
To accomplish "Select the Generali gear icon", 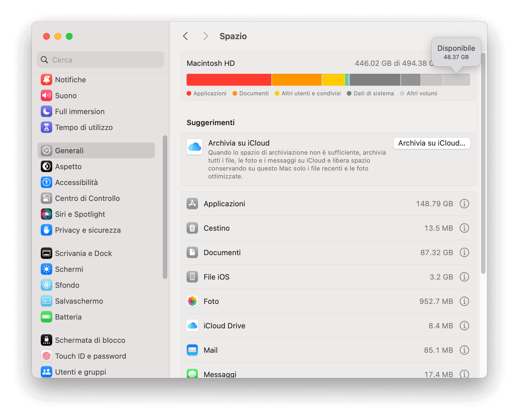I will (x=47, y=151).
